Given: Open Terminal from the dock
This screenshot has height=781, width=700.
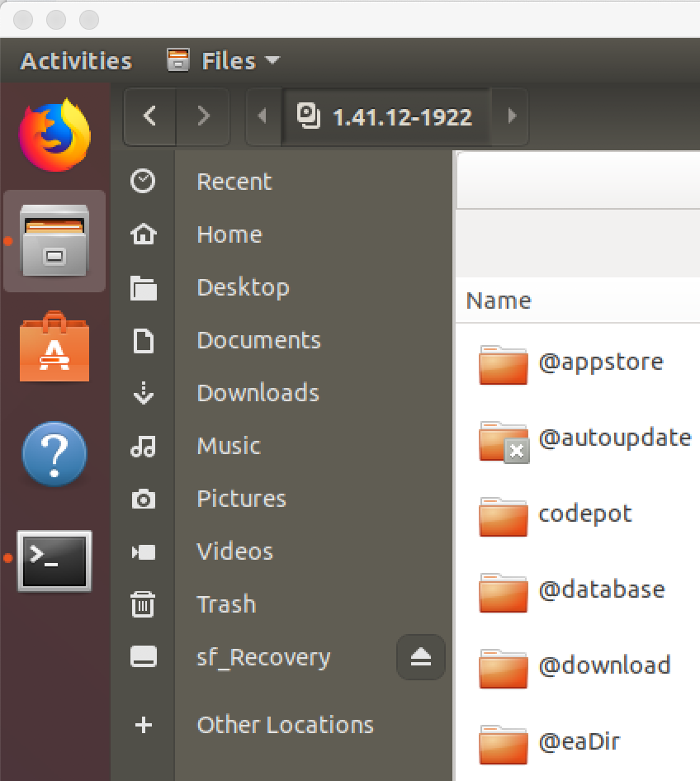Looking at the screenshot, I should pyautogui.click(x=54, y=561).
